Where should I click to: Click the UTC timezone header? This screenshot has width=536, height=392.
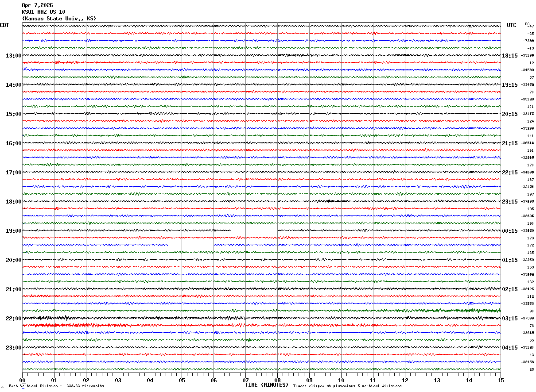coord(512,25)
